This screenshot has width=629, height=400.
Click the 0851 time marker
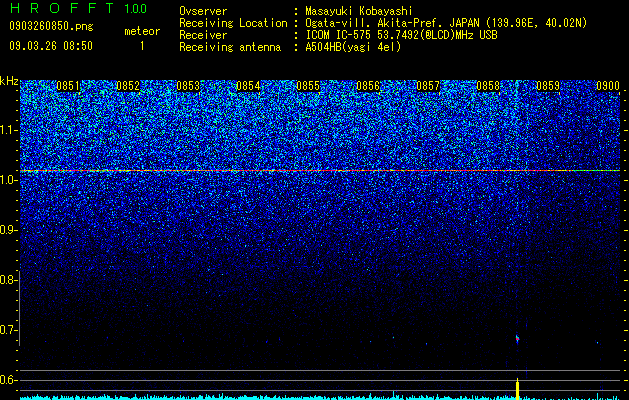click(x=68, y=86)
